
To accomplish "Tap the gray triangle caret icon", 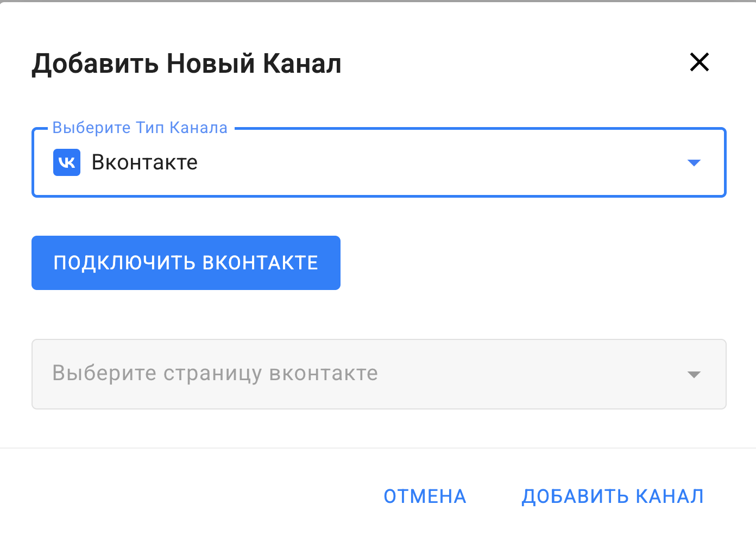I will point(694,374).
